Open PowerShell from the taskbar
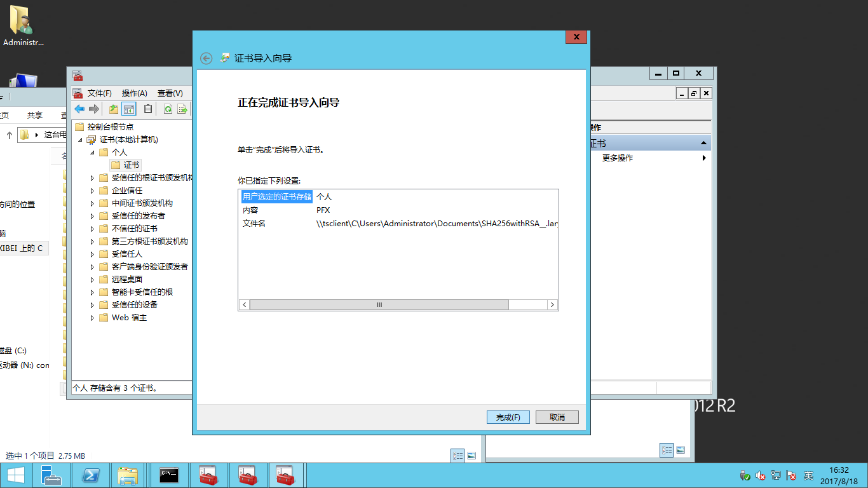 (x=90, y=475)
